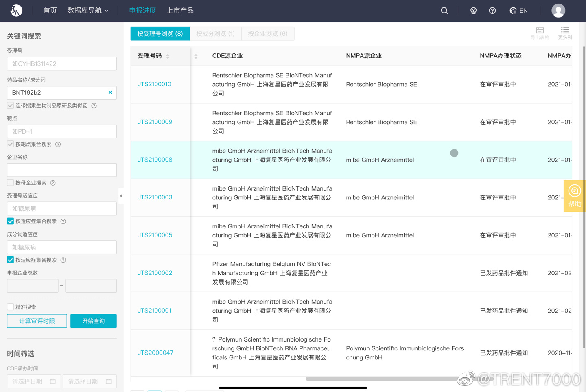Image resolution: width=586 pixels, height=392 pixels.
Task: Switch language with the EN globe icon
Action: [x=519, y=11]
